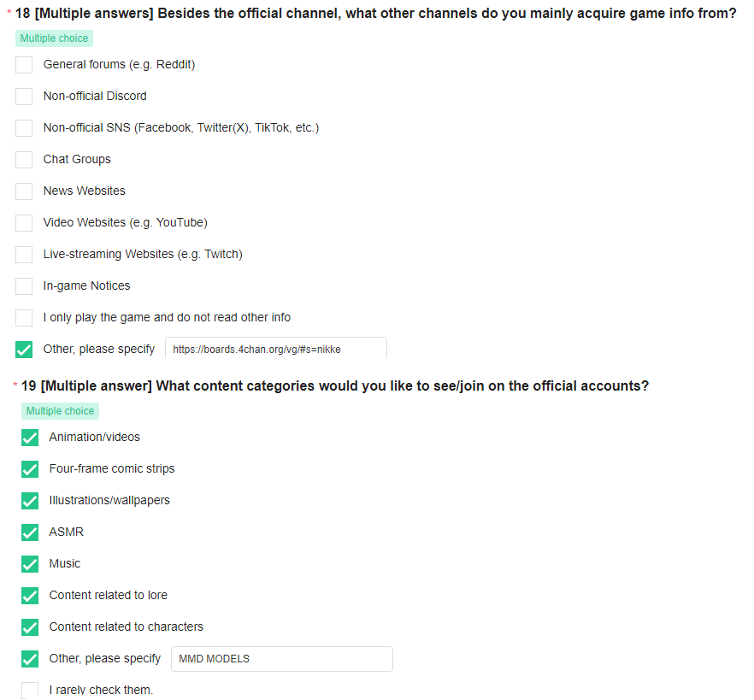This screenshot has width=754, height=700.
Task: Check the News Websites box
Action: 24,191
